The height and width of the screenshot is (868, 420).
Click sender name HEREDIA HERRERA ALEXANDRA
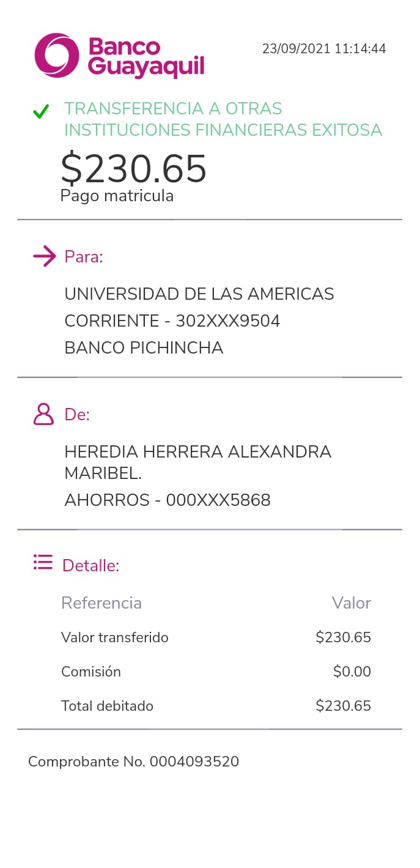pos(197,452)
